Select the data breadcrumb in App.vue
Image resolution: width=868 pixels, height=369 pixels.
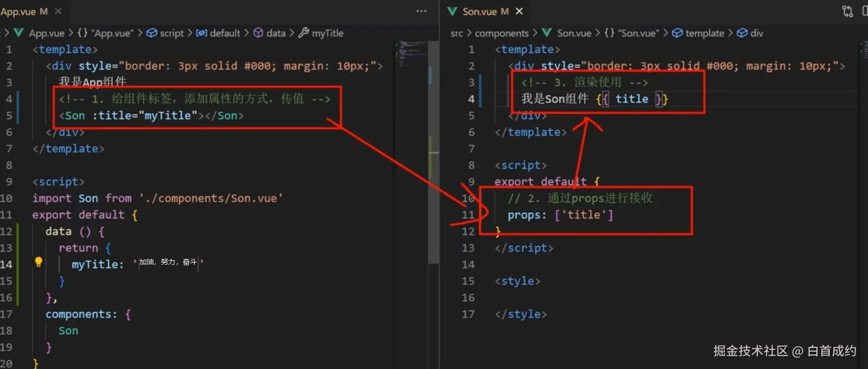276,33
